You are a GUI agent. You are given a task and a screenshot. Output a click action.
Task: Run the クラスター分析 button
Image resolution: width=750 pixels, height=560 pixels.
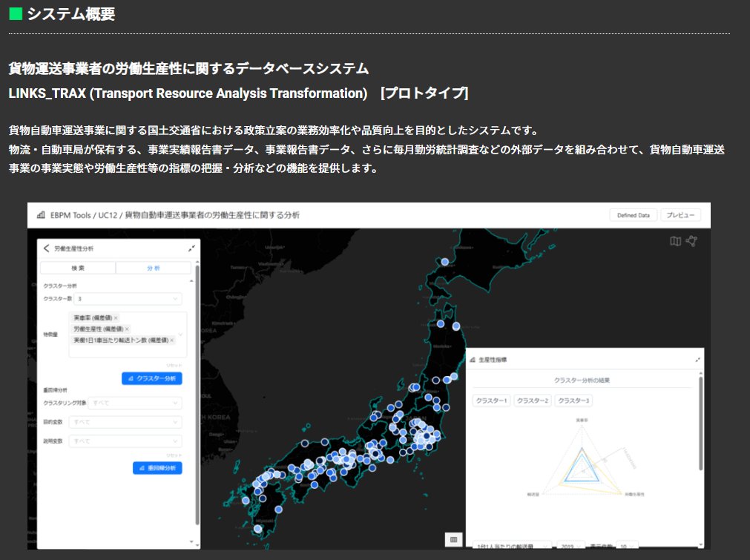coord(151,378)
